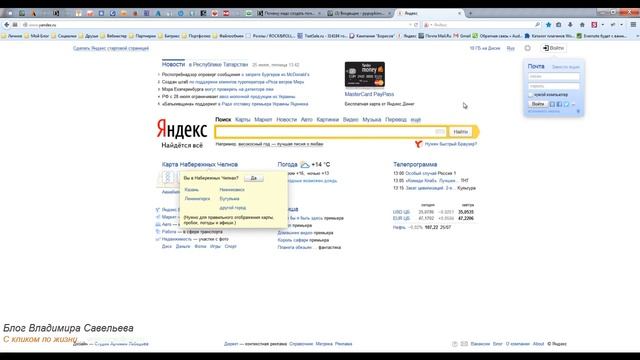The image size is (640, 360).
Task: Open the Новости tab above search
Action: 287,120
